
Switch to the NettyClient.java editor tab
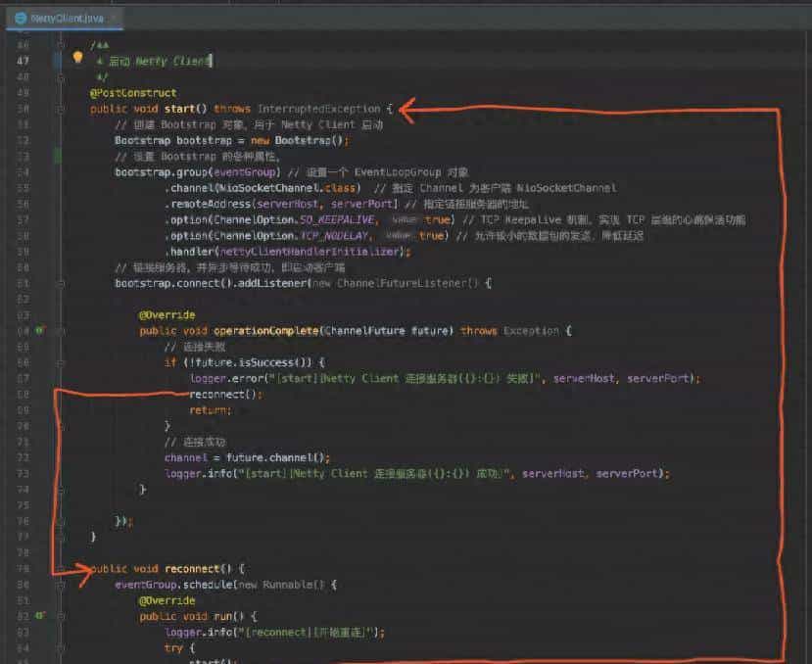point(65,19)
